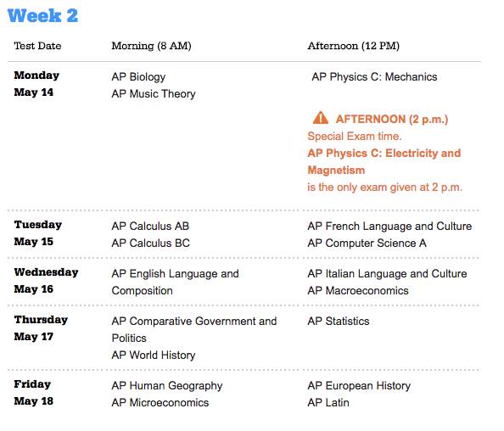
Task: Click the Week 2 heading
Action: coord(42,15)
